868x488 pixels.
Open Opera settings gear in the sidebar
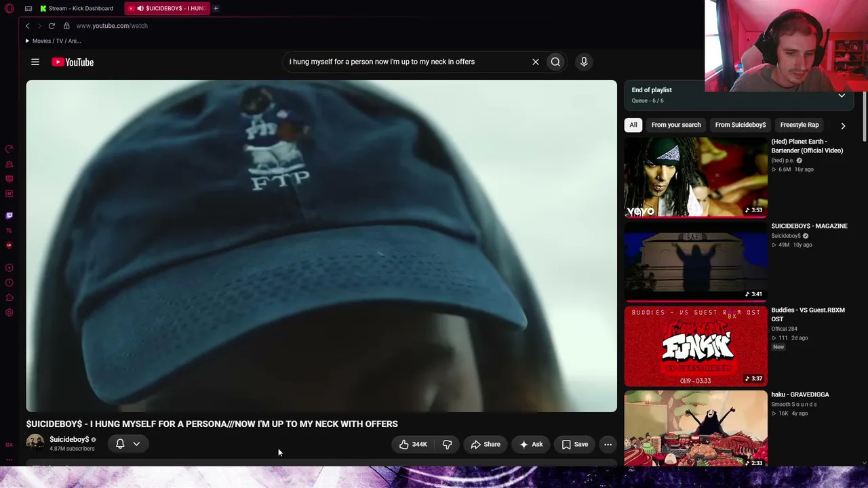click(x=9, y=312)
